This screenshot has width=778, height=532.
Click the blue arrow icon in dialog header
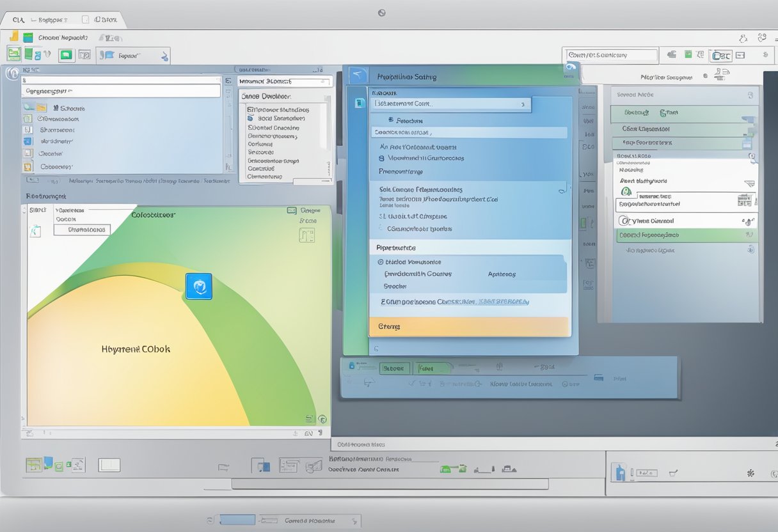[x=359, y=75]
